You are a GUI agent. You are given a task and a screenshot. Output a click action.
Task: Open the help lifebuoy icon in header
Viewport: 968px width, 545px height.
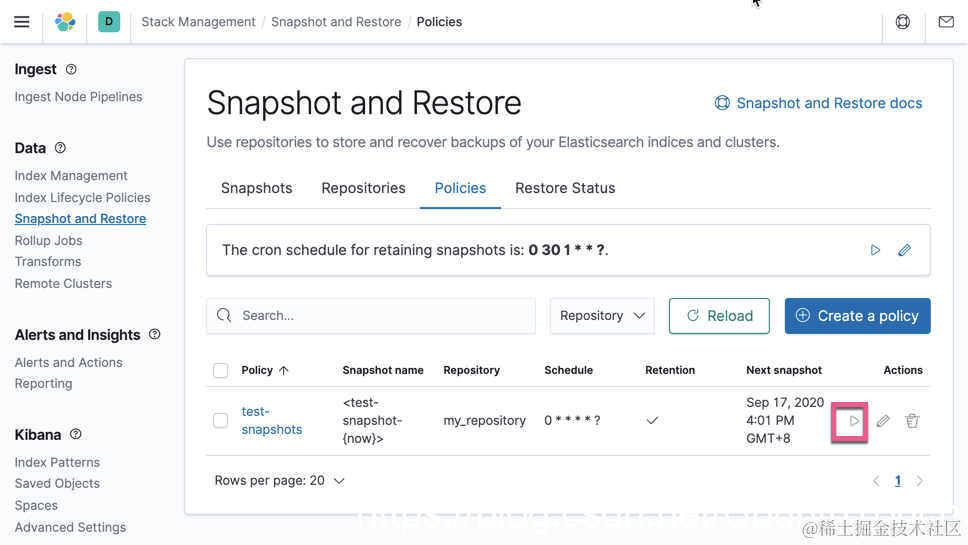click(x=903, y=21)
